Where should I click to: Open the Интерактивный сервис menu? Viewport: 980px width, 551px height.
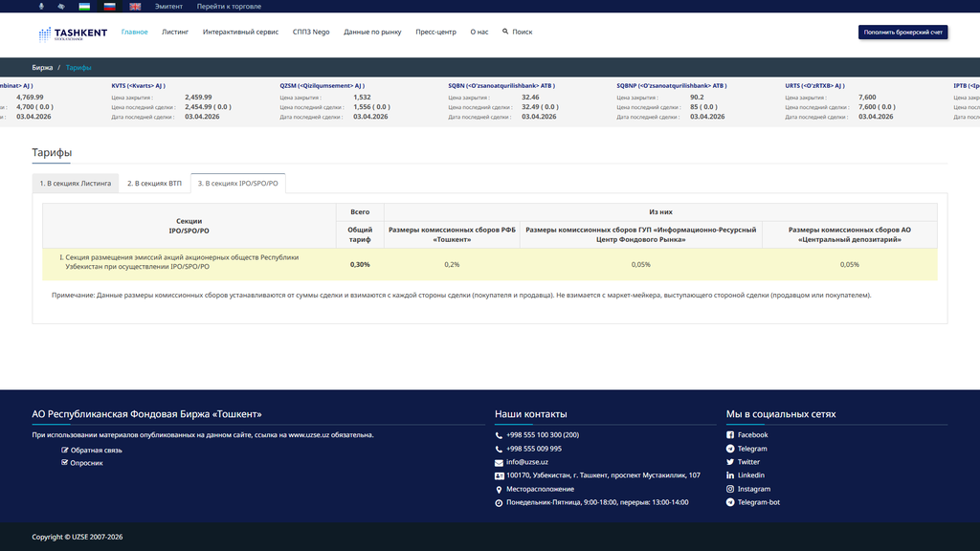tap(240, 32)
